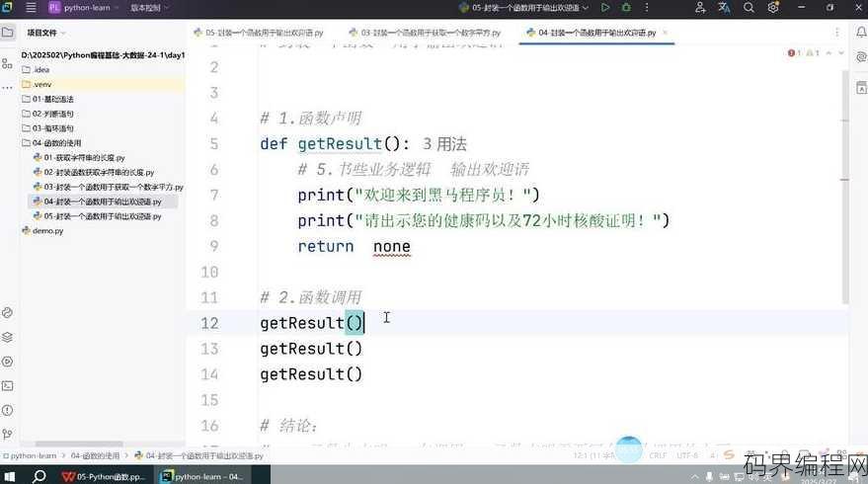Open the run configuration dropdown in title bar
The width and height of the screenshot is (868, 484).
pos(523,8)
